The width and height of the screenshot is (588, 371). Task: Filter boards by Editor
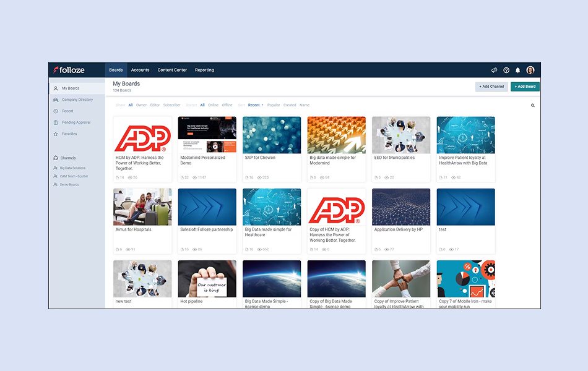pyautogui.click(x=155, y=105)
